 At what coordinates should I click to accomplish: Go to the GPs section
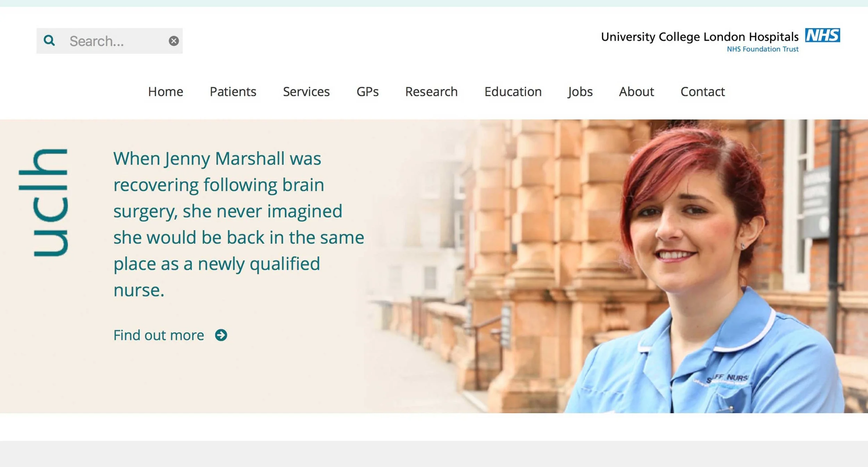[x=367, y=92]
